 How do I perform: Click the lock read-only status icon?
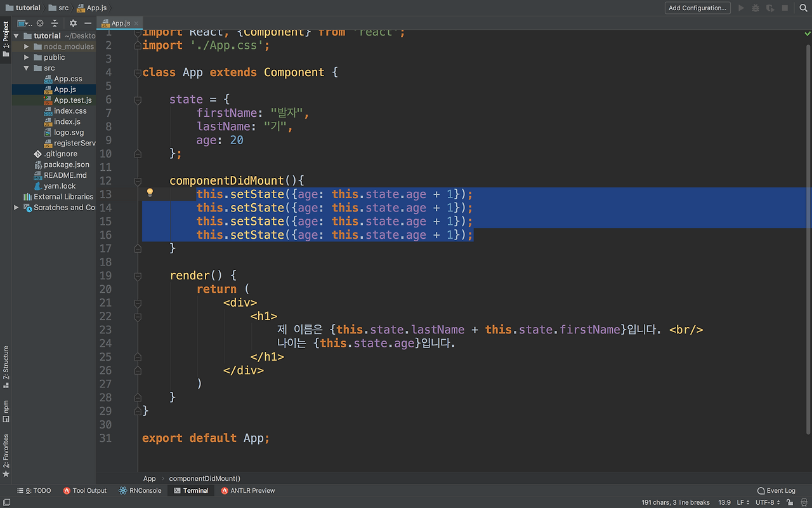[x=790, y=502]
